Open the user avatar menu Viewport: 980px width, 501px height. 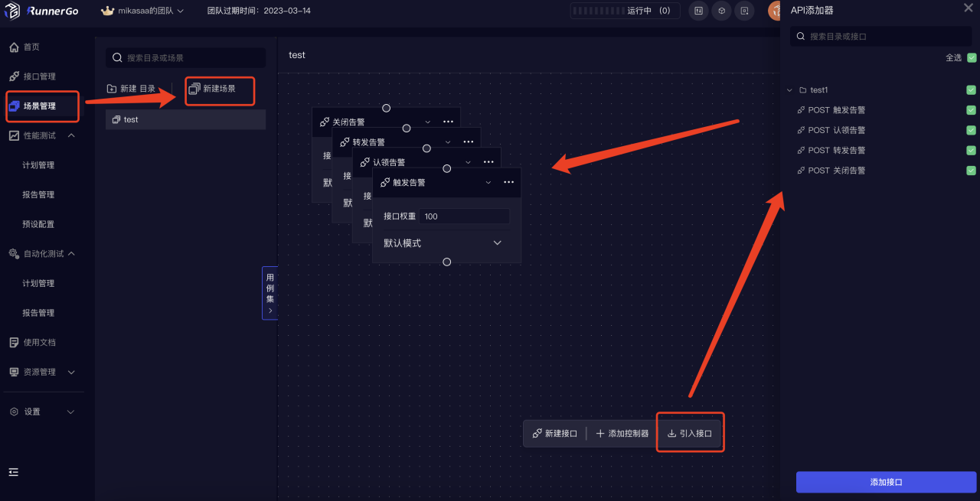pos(774,11)
